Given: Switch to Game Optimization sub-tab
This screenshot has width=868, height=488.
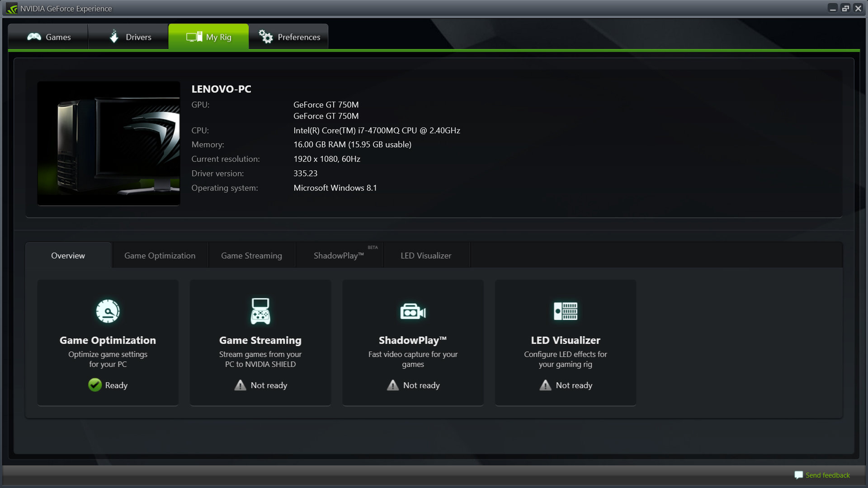Looking at the screenshot, I should tap(160, 255).
